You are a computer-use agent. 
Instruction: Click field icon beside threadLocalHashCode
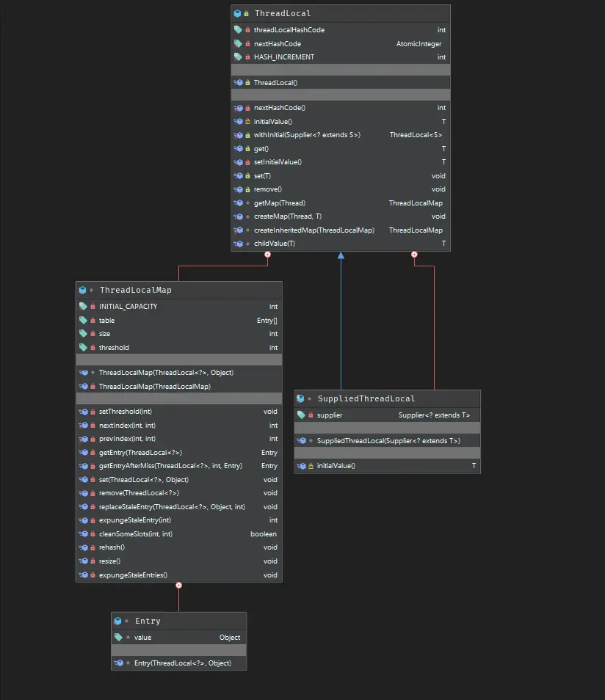(238, 30)
